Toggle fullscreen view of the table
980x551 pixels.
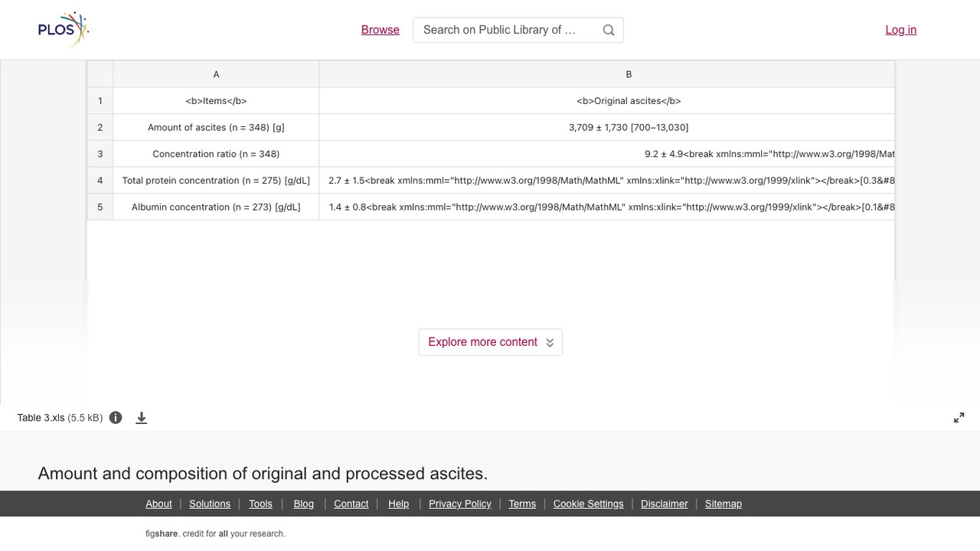coord(959,418)
